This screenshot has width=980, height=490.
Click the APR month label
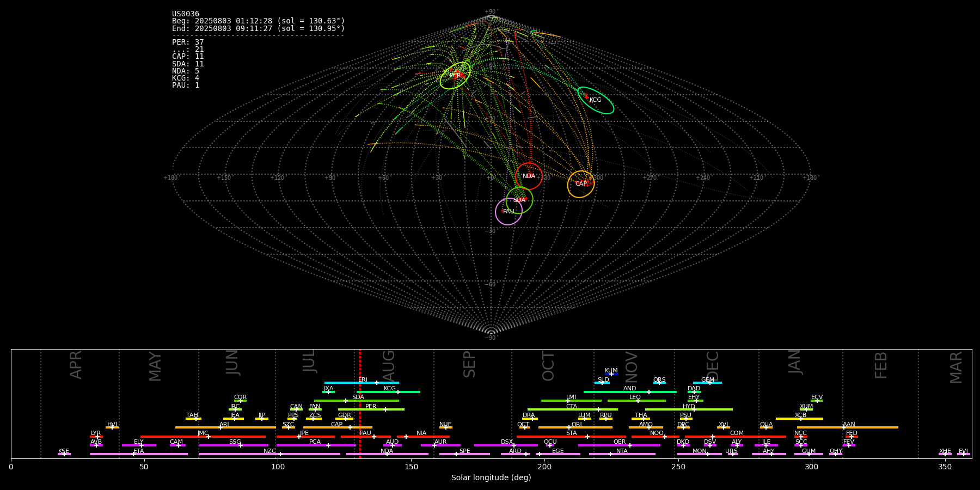[76, 365]
